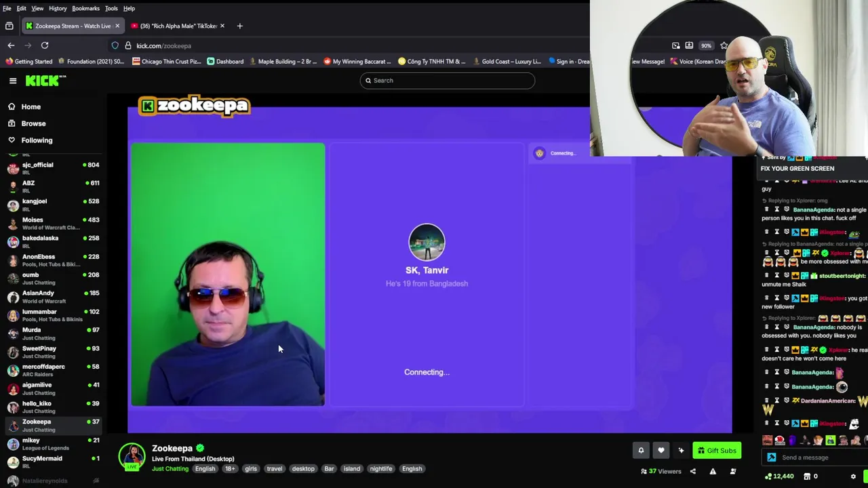Open Moises channel in sidebar
This screenshot has width=868, height=488.
point(53,223)
